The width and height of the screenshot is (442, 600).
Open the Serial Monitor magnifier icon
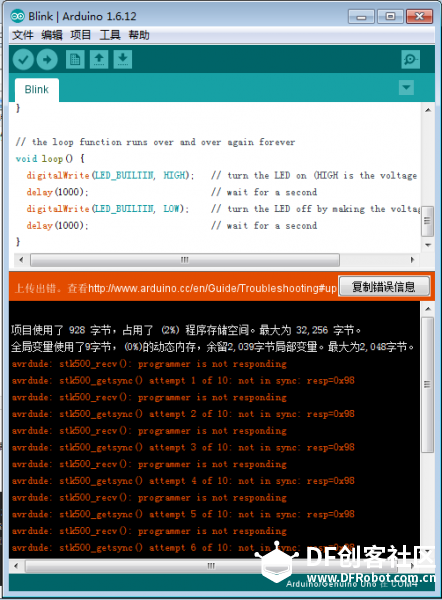(x=411, y=59)
